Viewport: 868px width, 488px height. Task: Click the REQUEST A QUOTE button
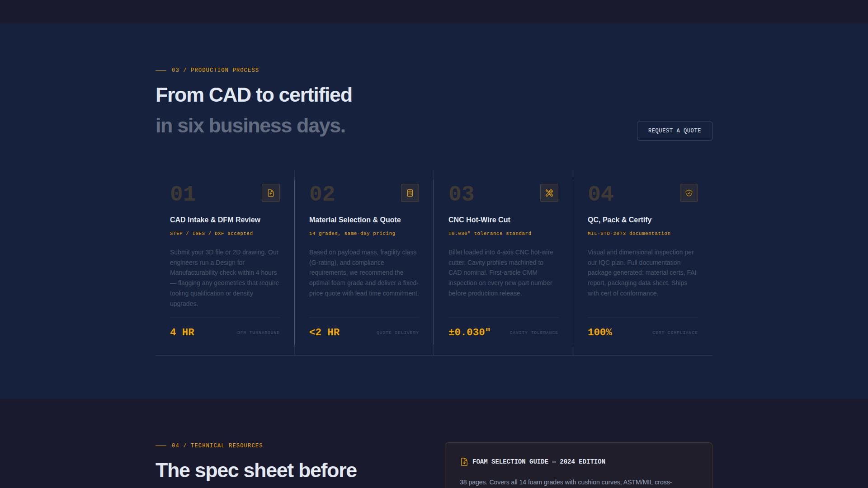click(x=674, y=131)
